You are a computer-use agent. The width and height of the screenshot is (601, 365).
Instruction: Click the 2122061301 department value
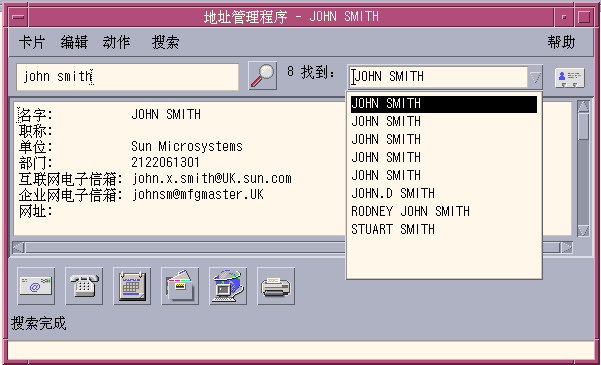(165, 162)
